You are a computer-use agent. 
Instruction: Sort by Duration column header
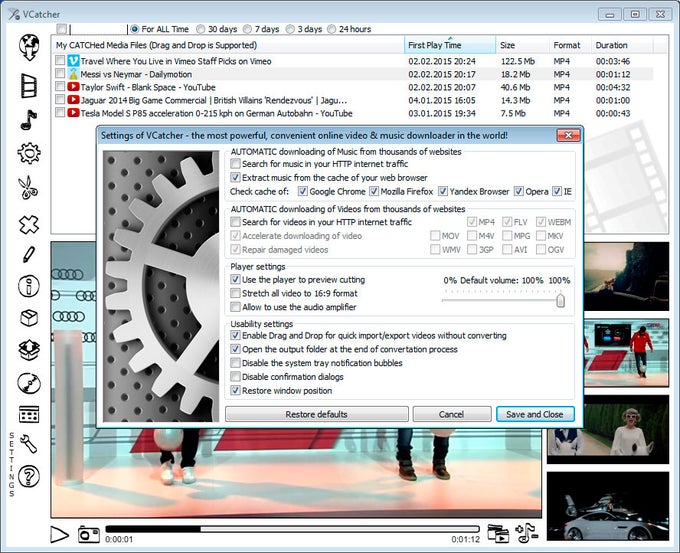coord(622,45)
